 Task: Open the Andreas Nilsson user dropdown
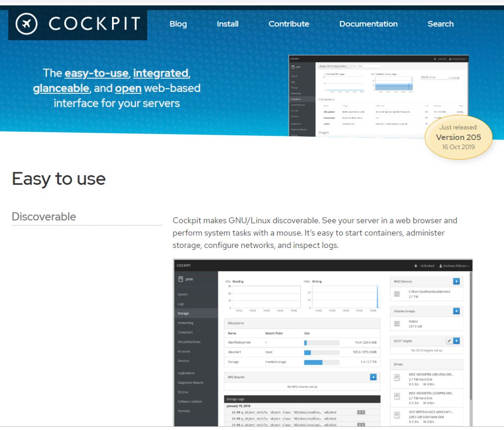tap(454, 266)
